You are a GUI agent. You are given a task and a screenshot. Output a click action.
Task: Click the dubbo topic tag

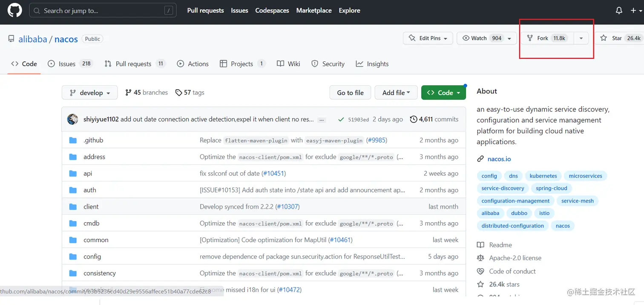click(519, 213)
